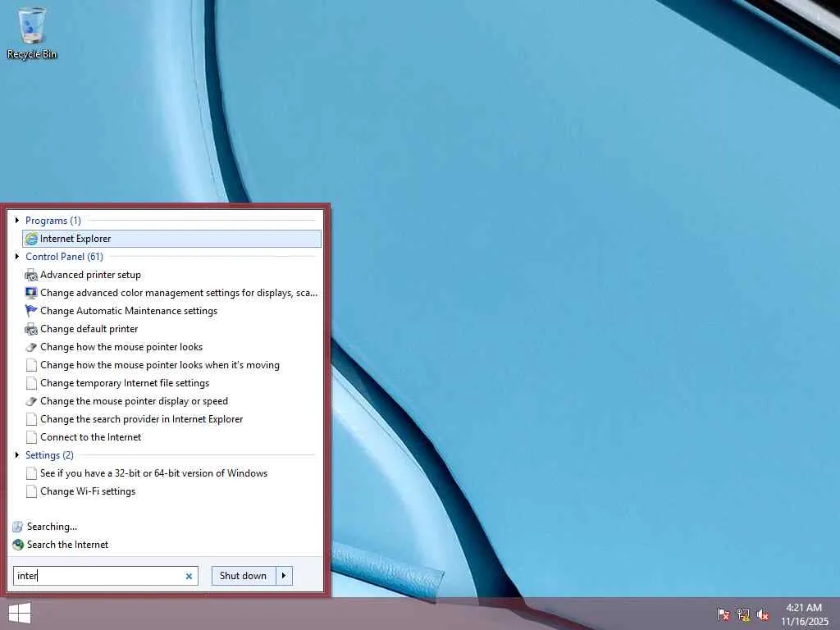Select Change Automatic Maintenance settings

click(171, 311)
